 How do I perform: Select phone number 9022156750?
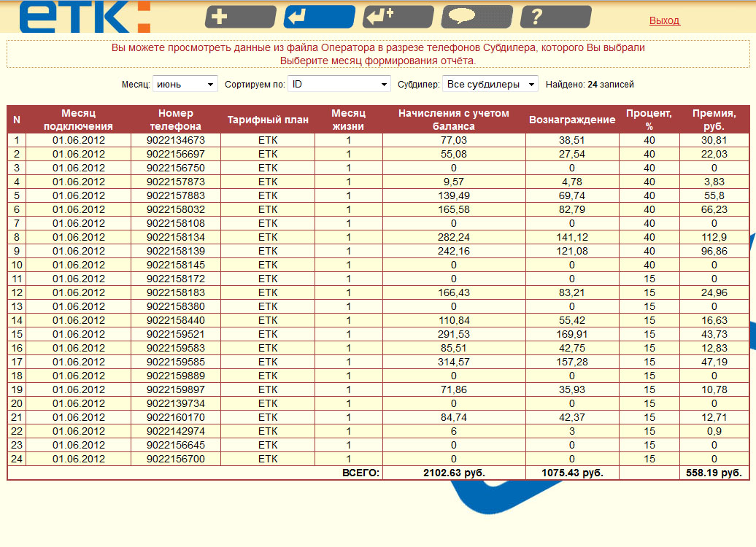(x=175, y=168)
